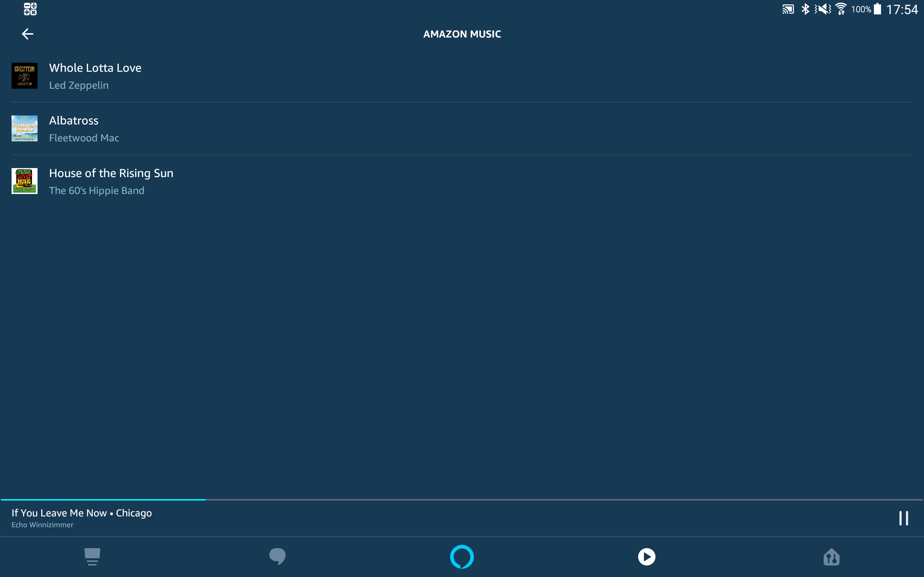The height and width of the screenshot is (577, 924).
Task: Tap the Led Zeppelin album artwork
Action: tap(25, 76)
